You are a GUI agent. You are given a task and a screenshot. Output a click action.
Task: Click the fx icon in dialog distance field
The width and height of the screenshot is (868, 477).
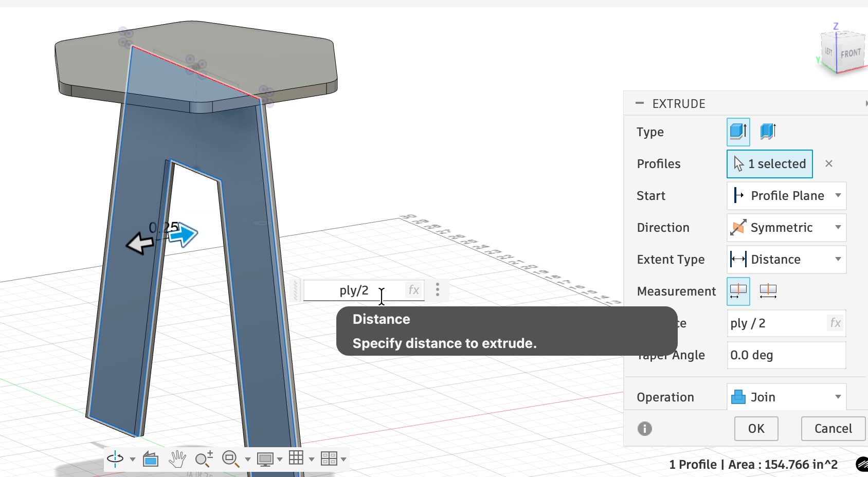point(835,323)
